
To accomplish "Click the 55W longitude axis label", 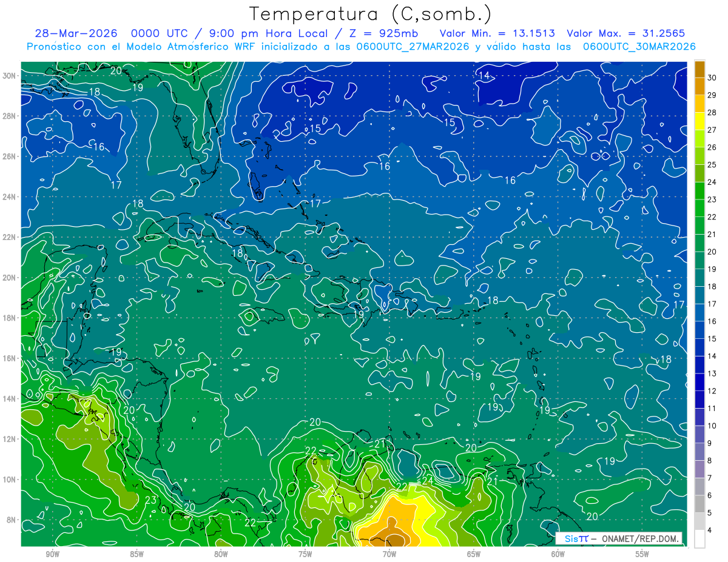I will tap(642, 554).
